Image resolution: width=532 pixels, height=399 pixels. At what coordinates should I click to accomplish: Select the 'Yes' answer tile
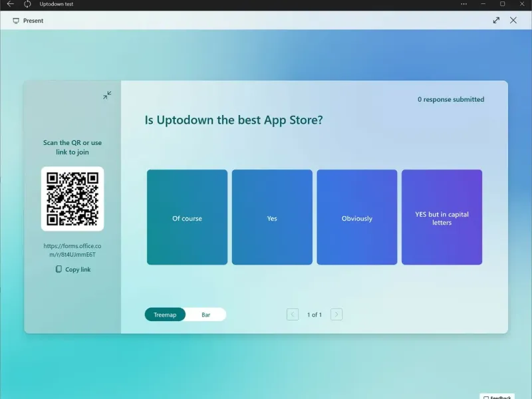click(272, 217)
